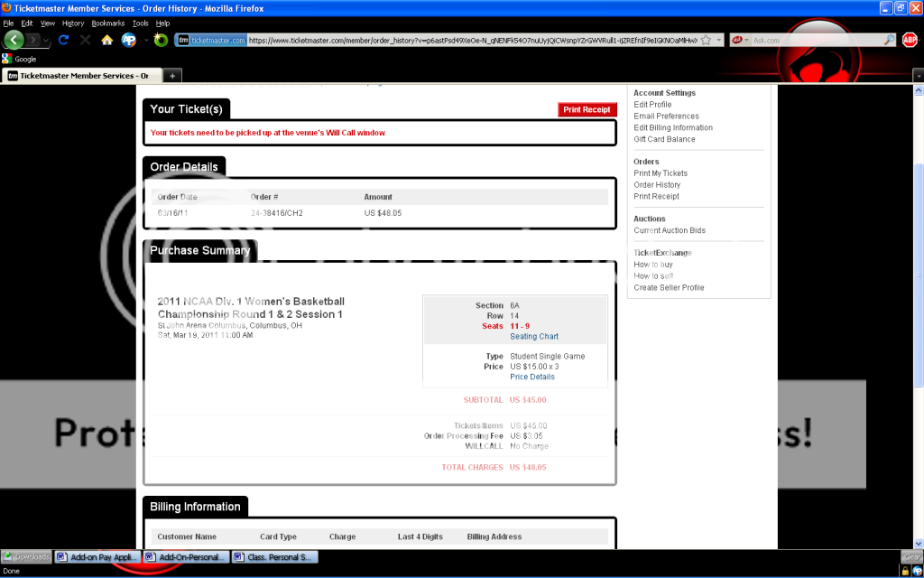This screenshot has width=924, height=578.
Task: Open the Bookmarks menu
Action: click(108, 23)
